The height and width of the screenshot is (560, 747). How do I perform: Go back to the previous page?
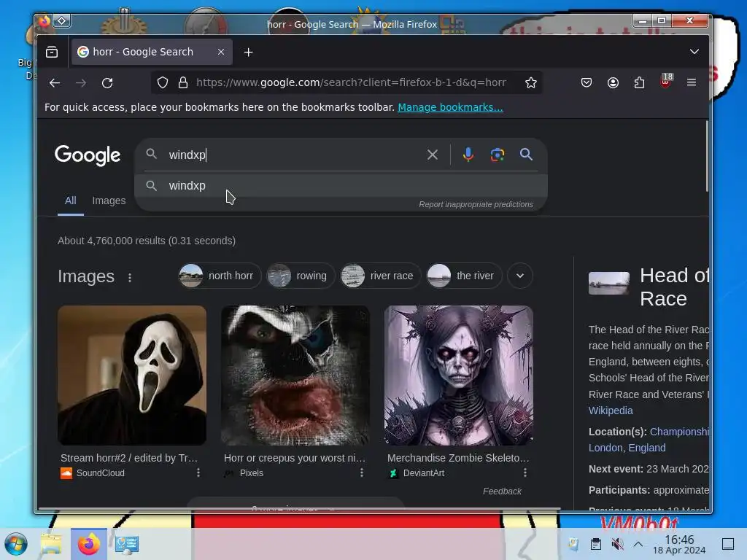click(55, 83)
